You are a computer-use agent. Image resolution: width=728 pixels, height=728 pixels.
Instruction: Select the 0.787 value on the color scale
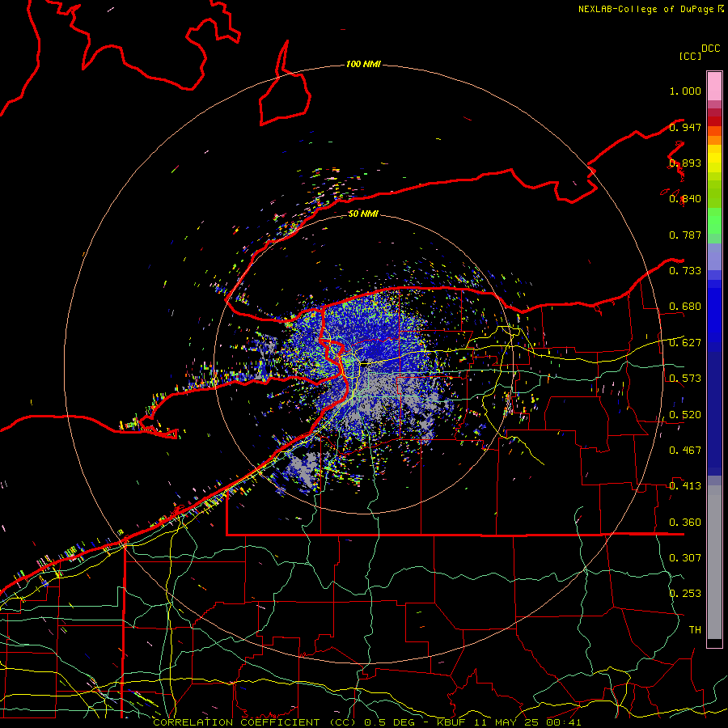(x=685, y=235)
